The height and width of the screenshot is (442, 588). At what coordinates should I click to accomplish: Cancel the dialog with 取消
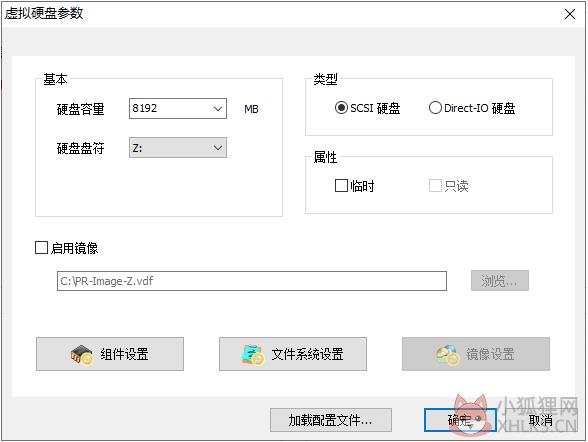(541, 420)
